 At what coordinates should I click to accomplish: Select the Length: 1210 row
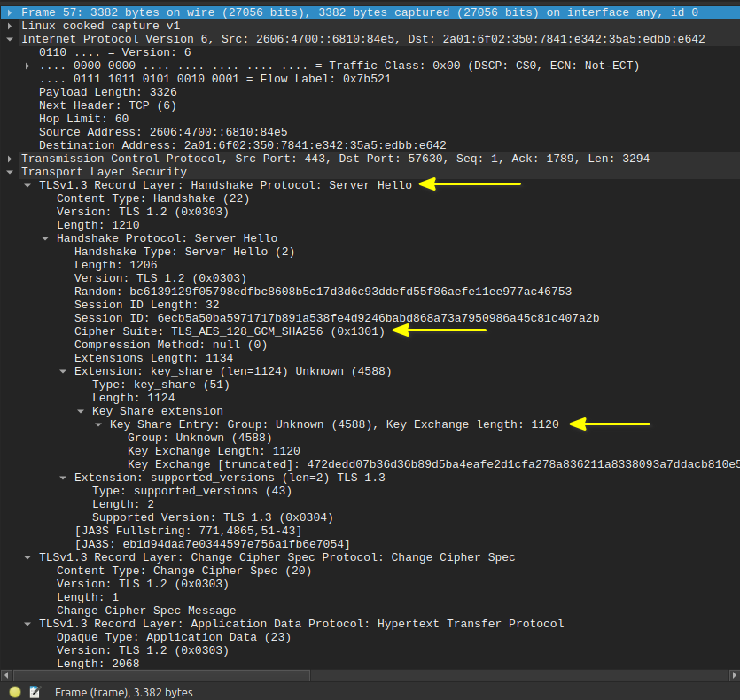tap(98, 225)
